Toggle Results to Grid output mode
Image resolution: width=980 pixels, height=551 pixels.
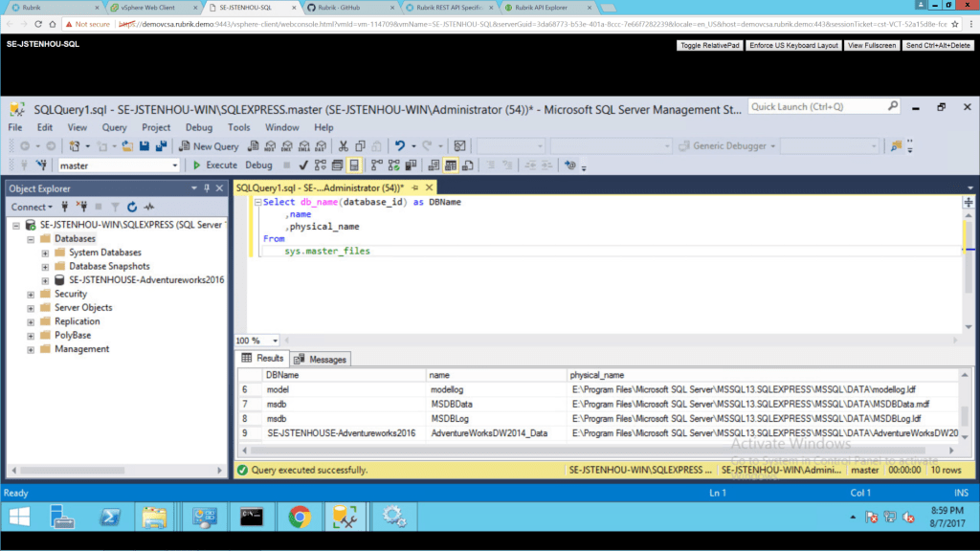(451, 165)
